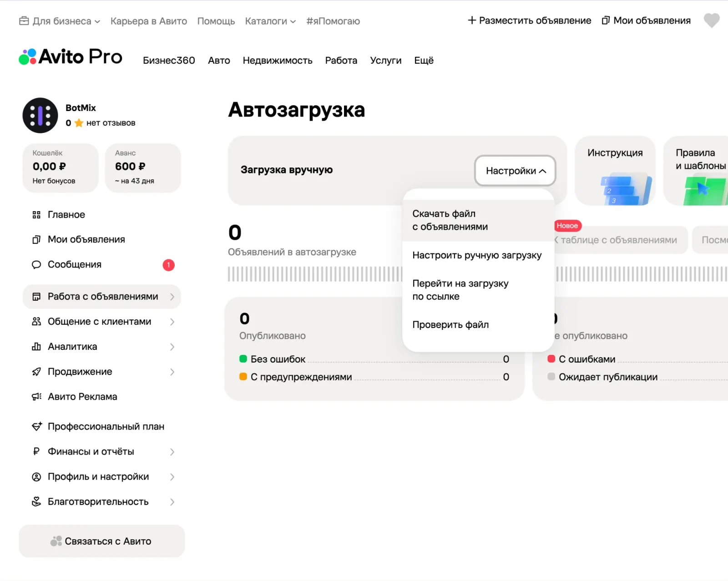Expand the Каталоги dropdown menu

[270, 21]
